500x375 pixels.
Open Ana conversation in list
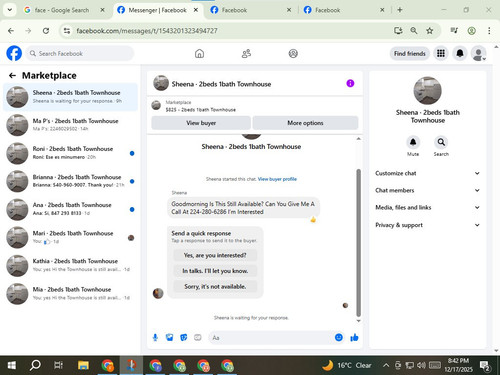click(70, 209)
